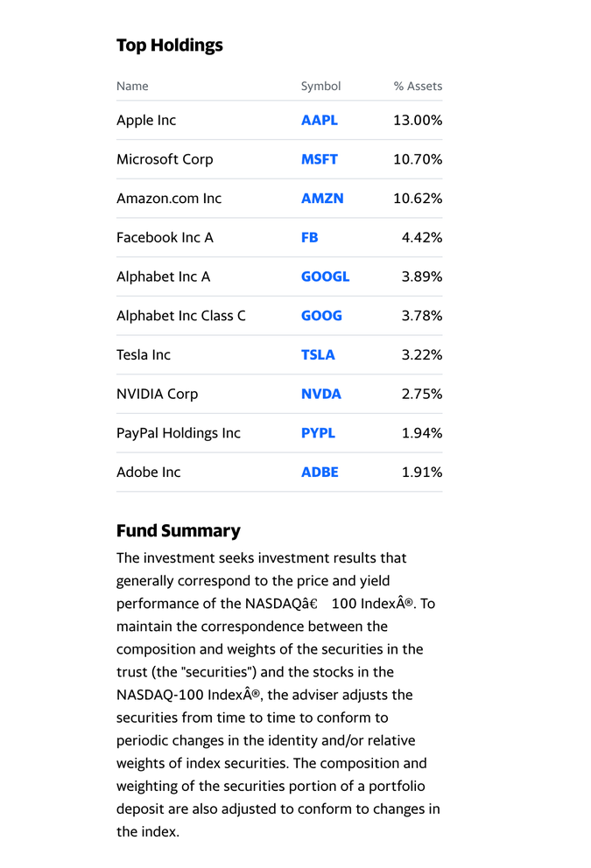Follow the PYPL symbol link
Viewport: 591px width, 868px height.
318,433
